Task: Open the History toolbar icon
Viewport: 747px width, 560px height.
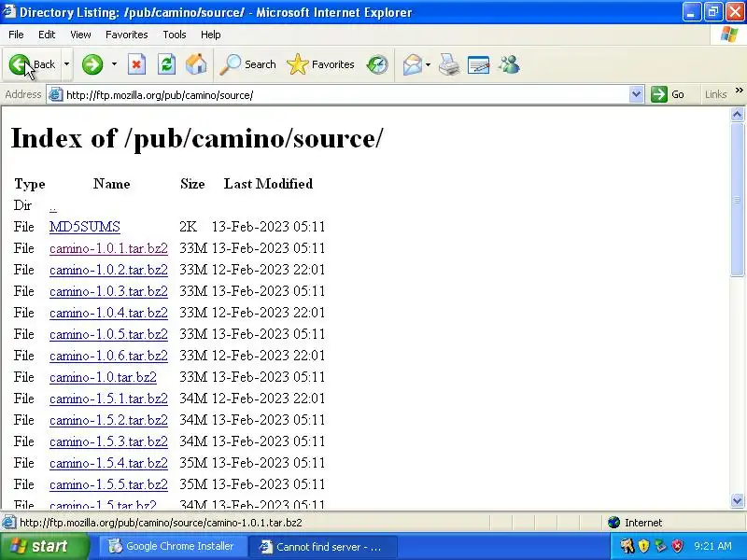Action: coord(377,64)
